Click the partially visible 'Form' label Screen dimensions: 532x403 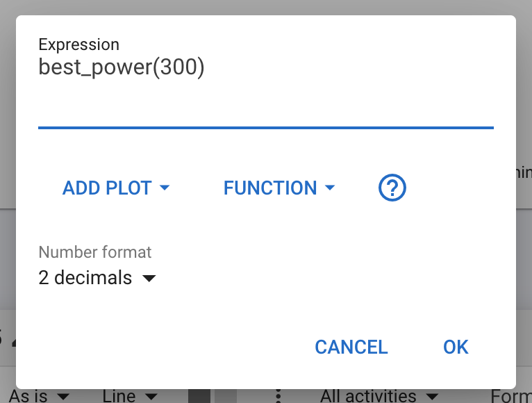(510, 397)
